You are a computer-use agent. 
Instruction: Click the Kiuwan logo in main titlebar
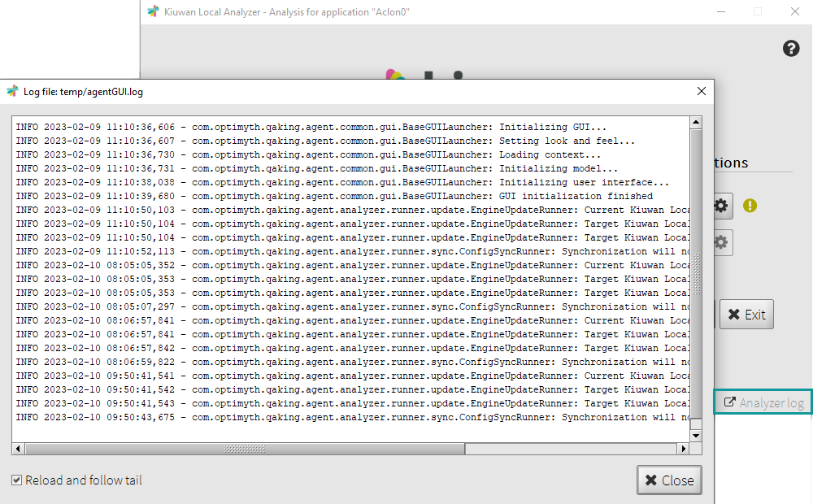click(x=152, y=11)
